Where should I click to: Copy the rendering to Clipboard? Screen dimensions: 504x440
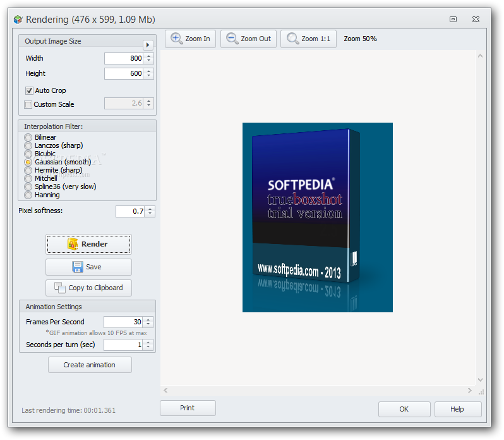tap(88, 288)
